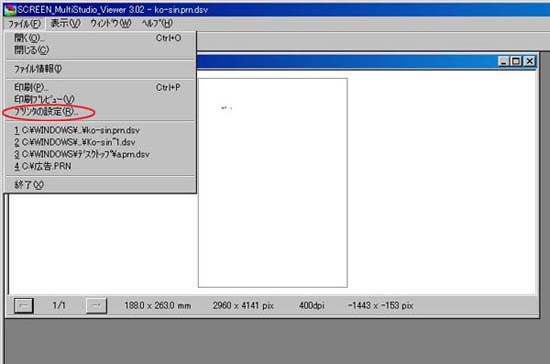Minimize the inner document window
The image size is (550, 364).
[x=504, y=61]
